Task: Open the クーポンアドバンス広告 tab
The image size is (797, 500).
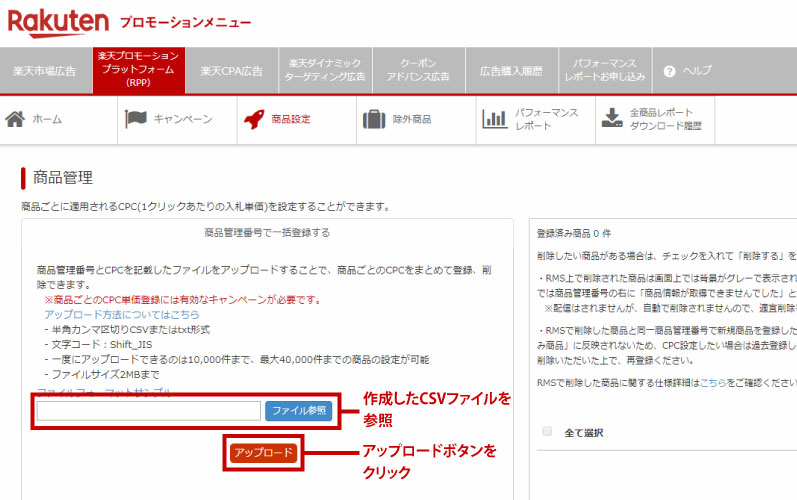Action: (x=418, y=70)
